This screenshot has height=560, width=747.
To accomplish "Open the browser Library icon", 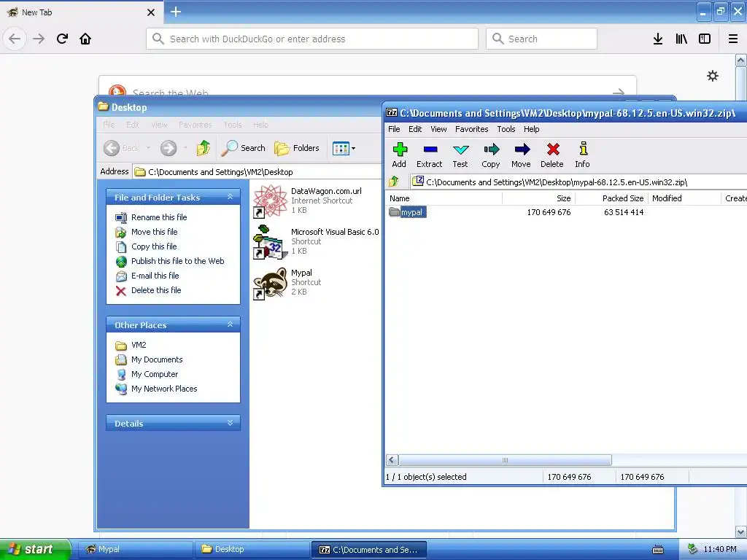I will point(681,39).
